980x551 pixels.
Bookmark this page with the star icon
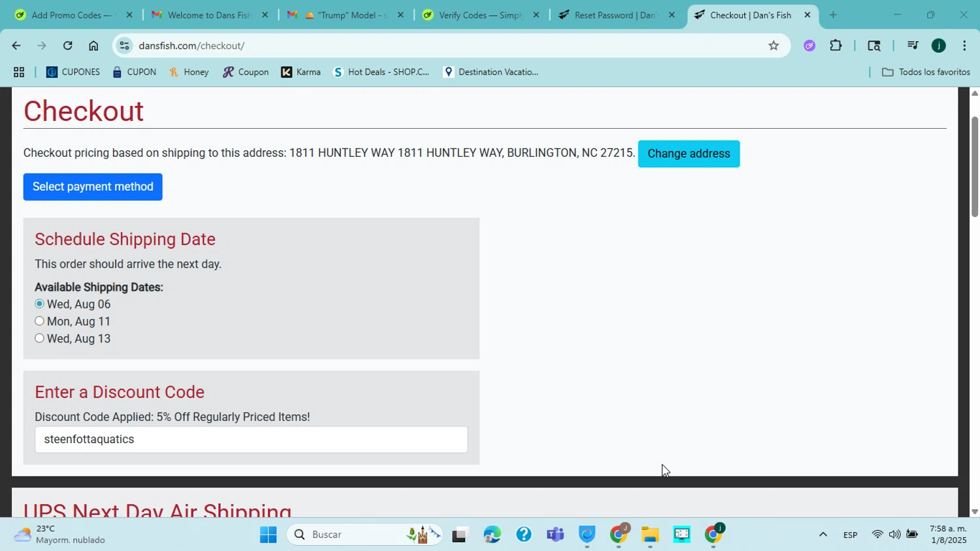tap(774, 46)
